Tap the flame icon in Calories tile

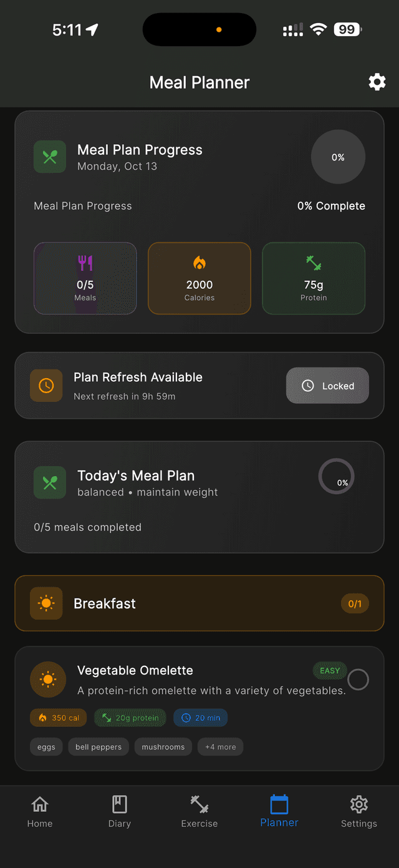tap(199, 263)
